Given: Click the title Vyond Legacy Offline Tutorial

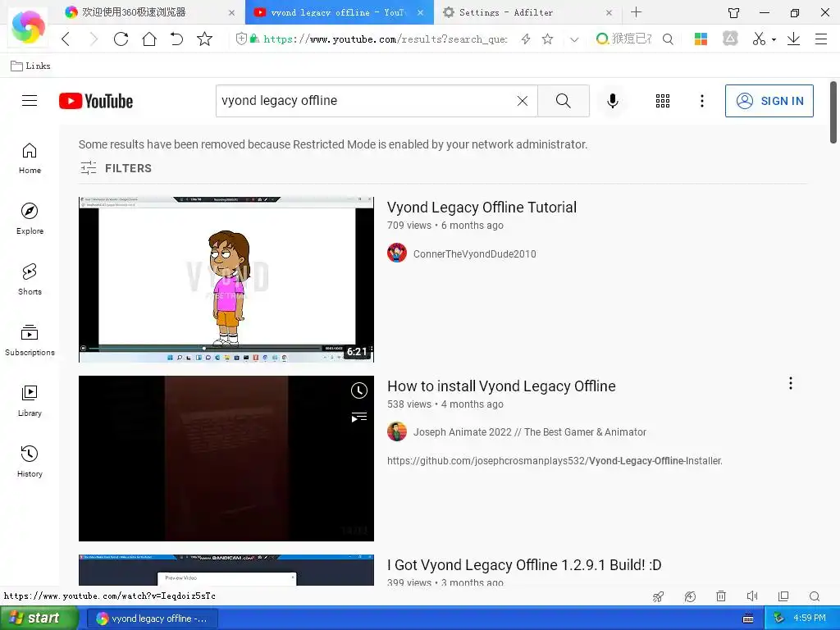Looking at the screenshot, I should (x=482, y=208).
